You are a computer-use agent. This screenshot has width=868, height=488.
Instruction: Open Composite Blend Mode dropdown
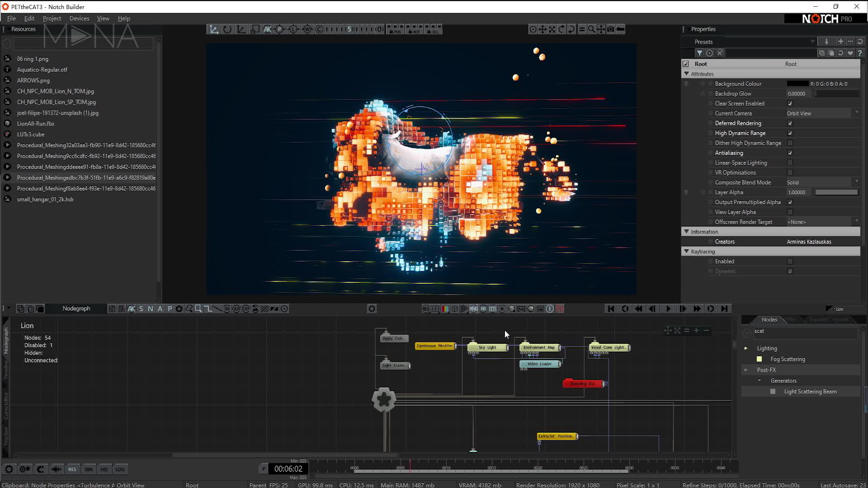click(822, 183)
